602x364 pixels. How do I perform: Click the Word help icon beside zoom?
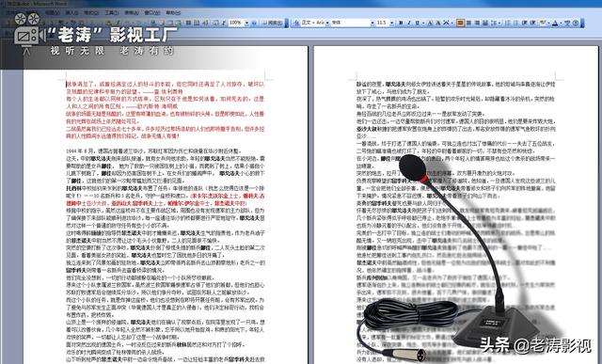click(x=254, y=23)
